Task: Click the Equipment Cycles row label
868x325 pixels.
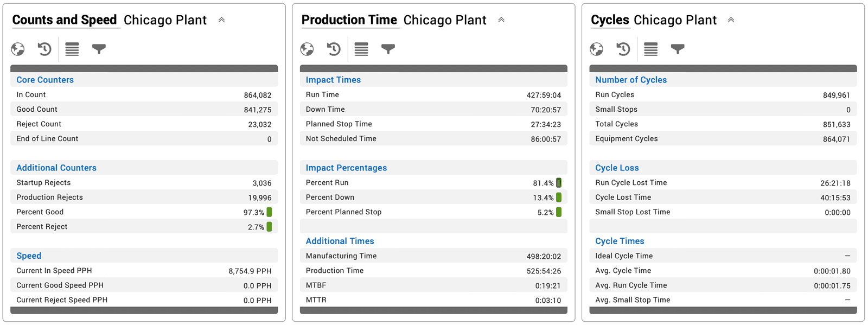Action: click(x=627, y=138)
